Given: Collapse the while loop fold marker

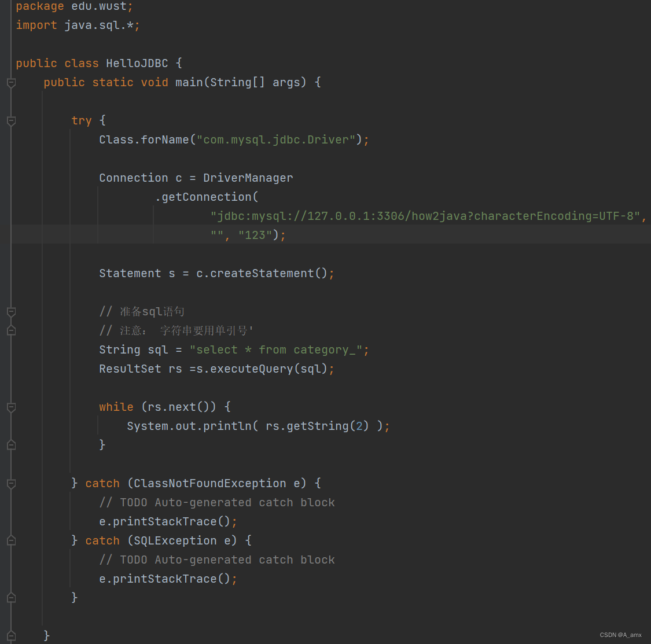Looking at the screenshot, I should click(11, 407).
